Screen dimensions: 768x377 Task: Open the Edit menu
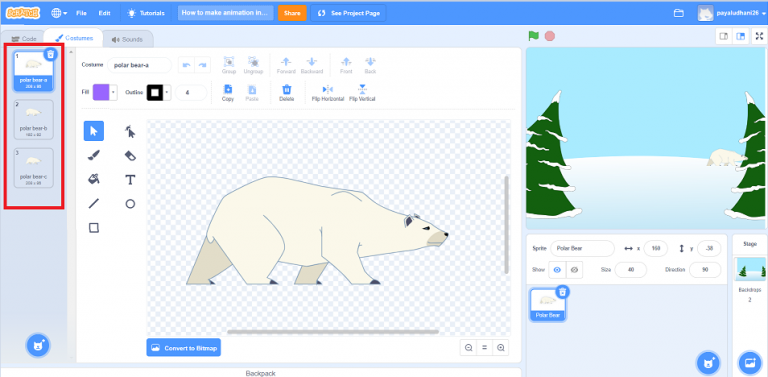pyautogui.click(x=104, y=13)
